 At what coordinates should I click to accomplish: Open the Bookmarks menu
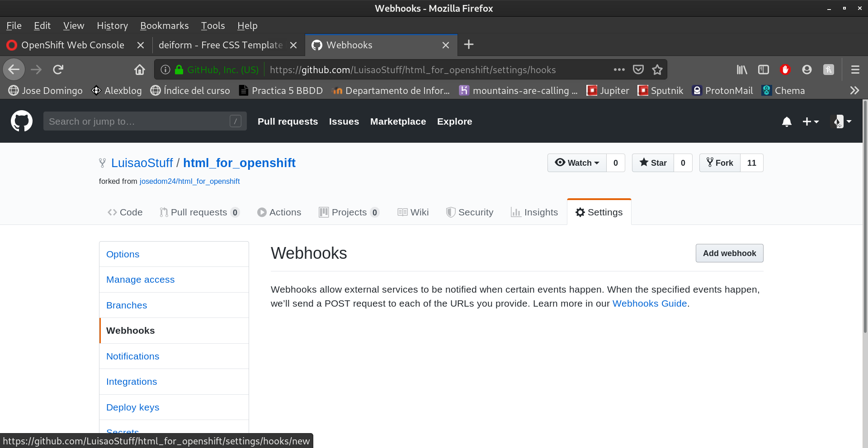point(164,26)
